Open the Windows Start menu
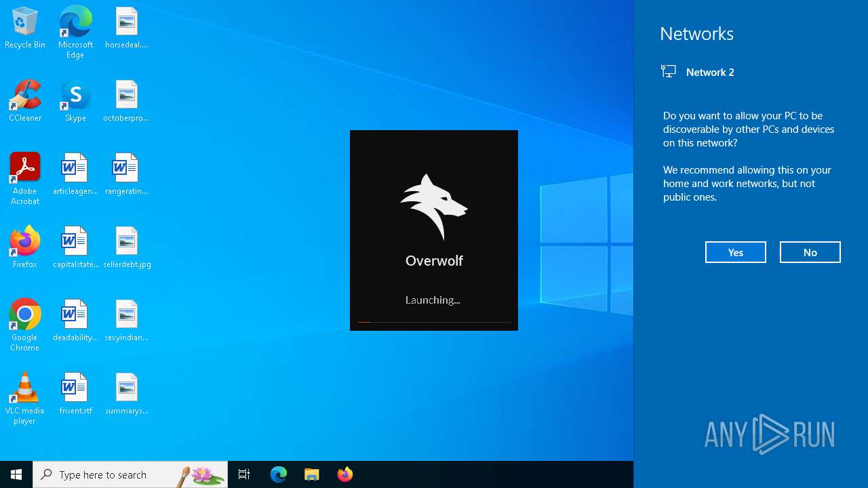The width and height of the screenshot is (868, 488). coord(16,474)
